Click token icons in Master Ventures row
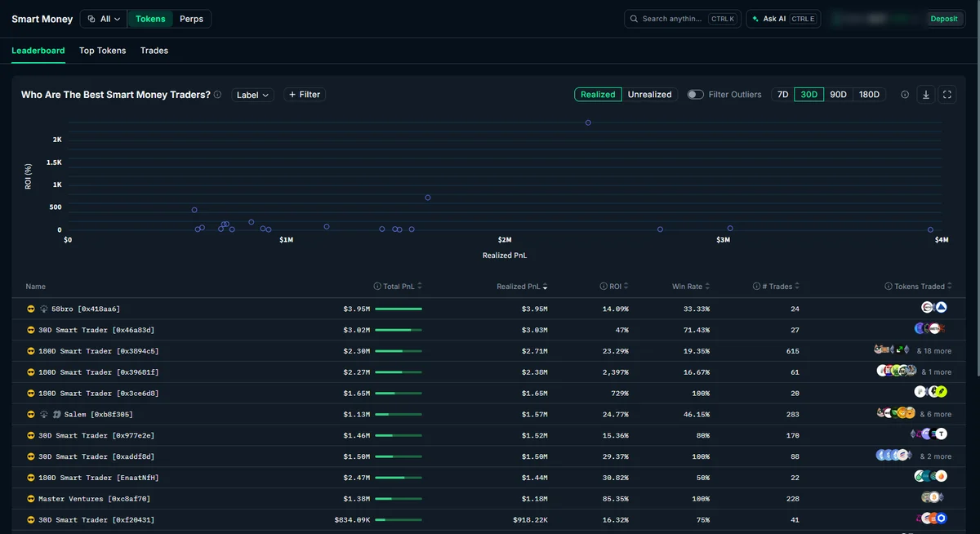Screen dimensions: 980x534 (932, 498)
